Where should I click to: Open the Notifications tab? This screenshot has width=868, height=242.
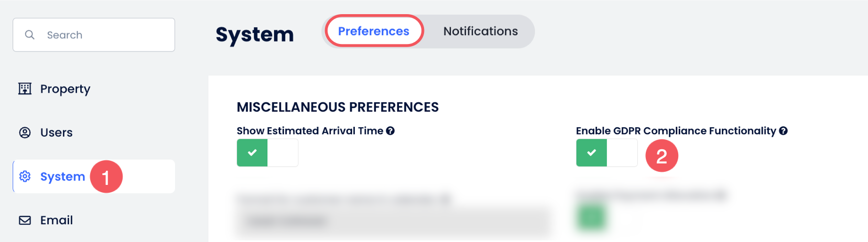[x=480, y=31]
